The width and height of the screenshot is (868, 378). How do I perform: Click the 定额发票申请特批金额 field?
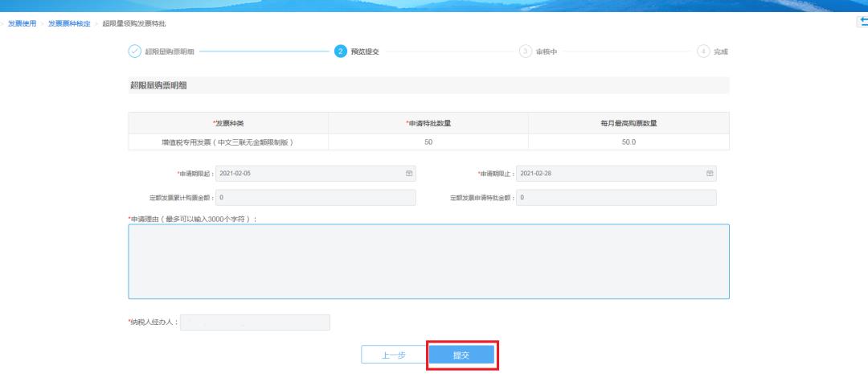(x=616, y=197)
